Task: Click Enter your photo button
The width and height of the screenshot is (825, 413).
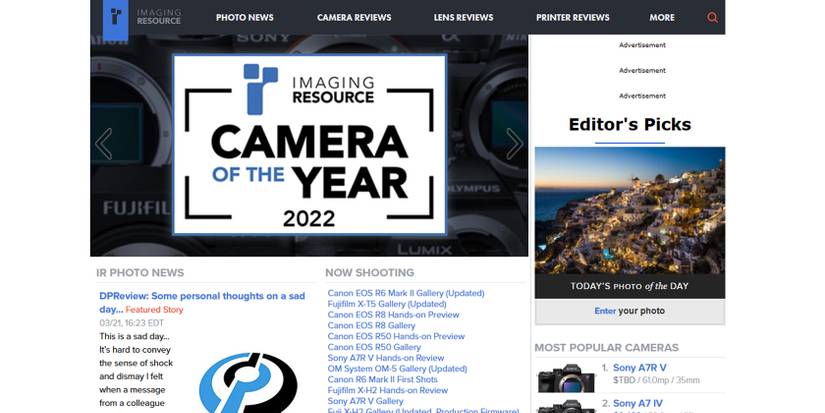Action: [x=630, y=311]
